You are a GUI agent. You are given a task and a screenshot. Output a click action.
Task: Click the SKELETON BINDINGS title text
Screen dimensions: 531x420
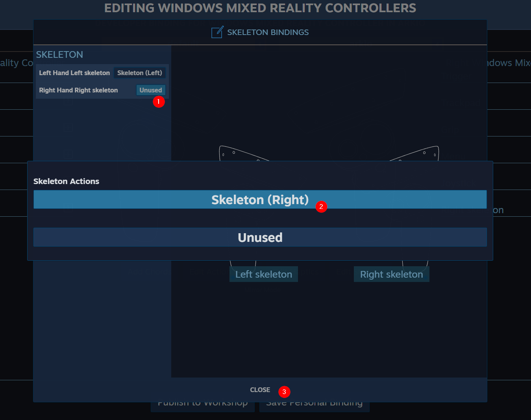(268, 32)
